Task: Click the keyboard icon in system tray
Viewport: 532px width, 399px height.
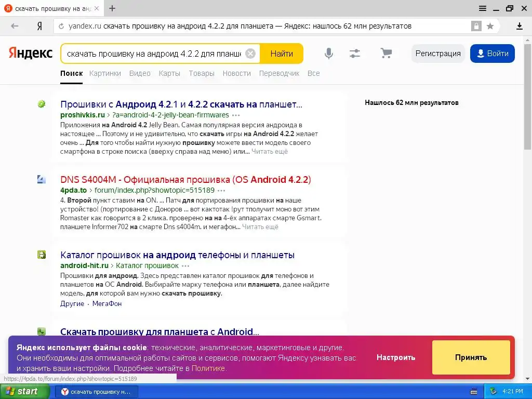Action: (474, 392)
